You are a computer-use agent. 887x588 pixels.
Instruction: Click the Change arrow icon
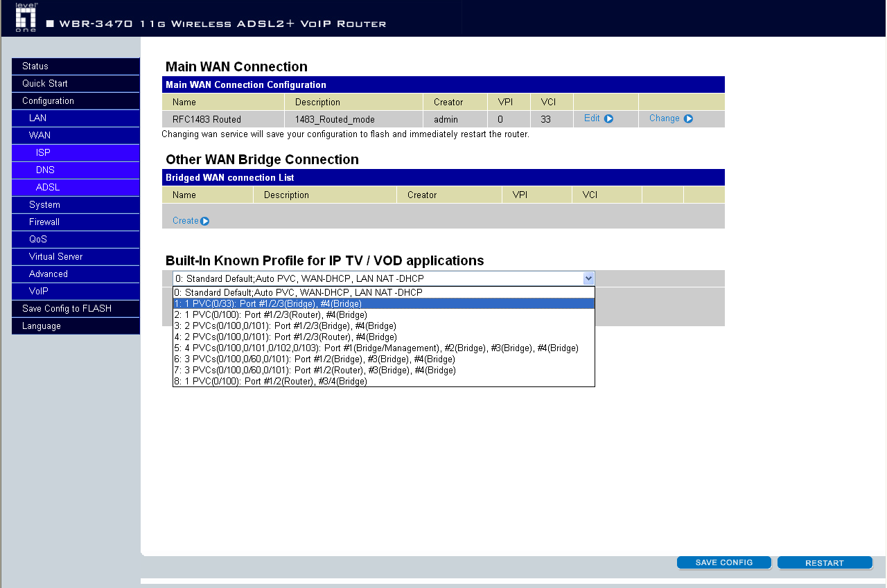point(688,118)
